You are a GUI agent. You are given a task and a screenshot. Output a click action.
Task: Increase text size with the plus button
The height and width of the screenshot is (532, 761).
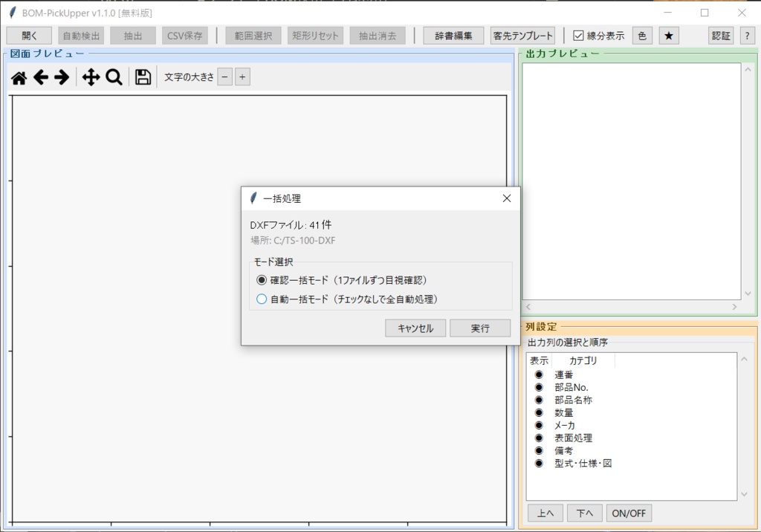[242, 77]
